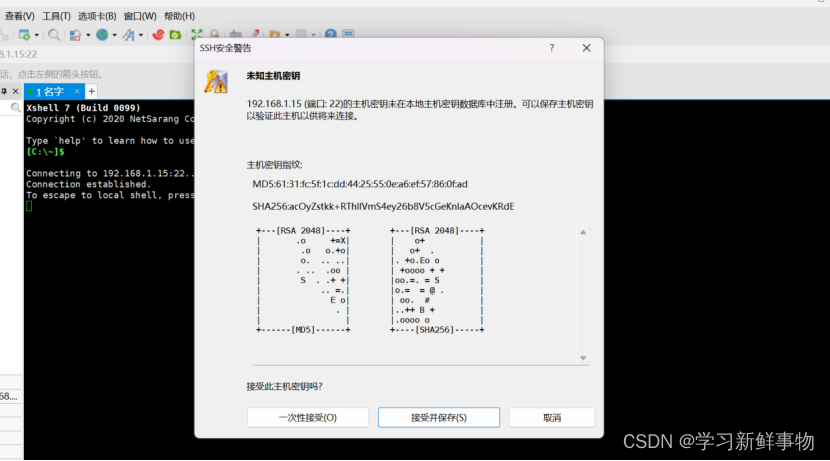Open the session properties gear icon
Screen dimensions: 830x461
point(24,35)
